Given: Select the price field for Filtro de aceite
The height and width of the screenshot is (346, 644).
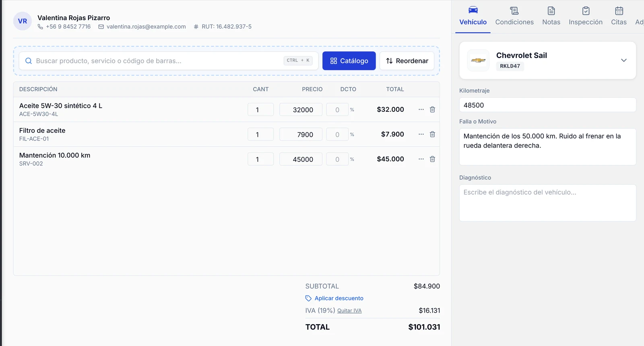Looking at the screenshot, I should coord(301,134).
